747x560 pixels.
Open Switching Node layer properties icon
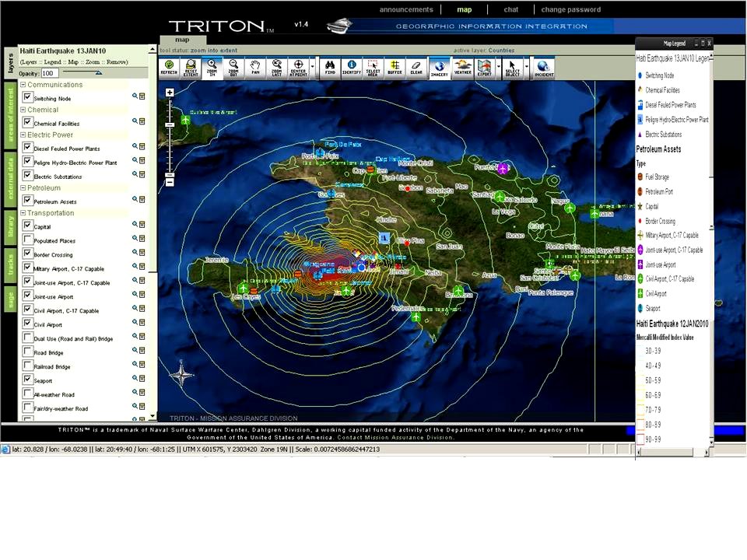coord(142,96)
